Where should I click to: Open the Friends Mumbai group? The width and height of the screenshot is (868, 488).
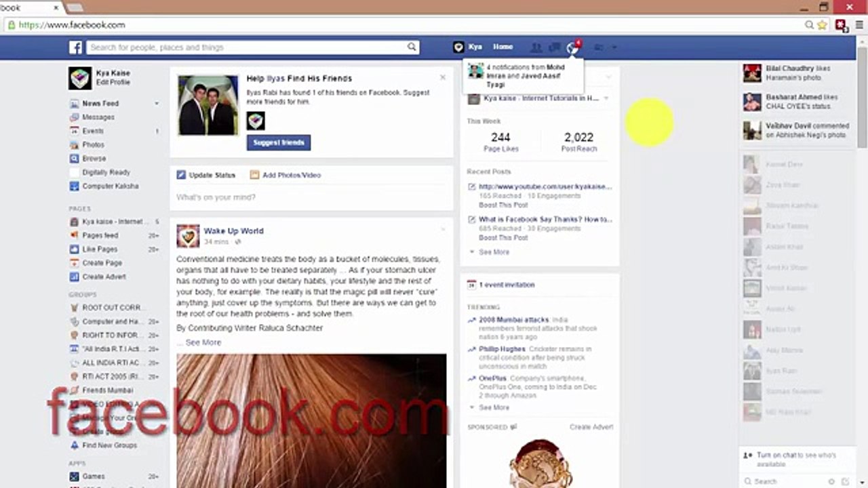click(108, 390)
